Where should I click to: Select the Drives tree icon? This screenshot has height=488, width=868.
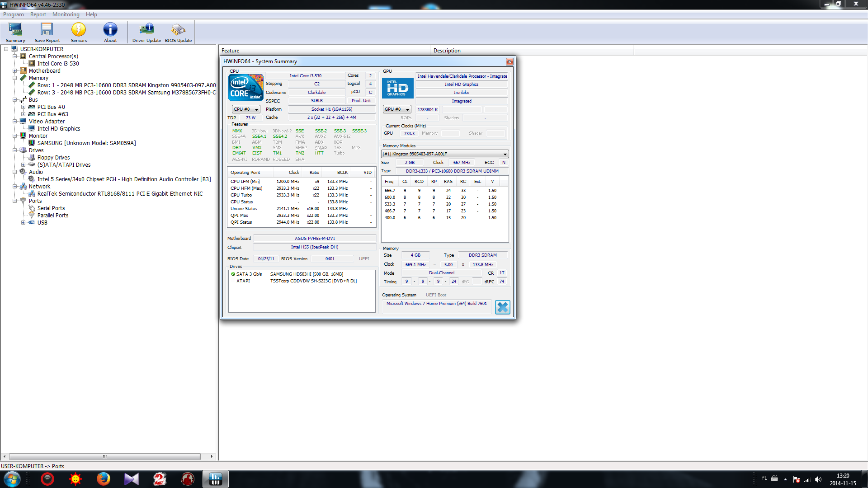point(24,150)
